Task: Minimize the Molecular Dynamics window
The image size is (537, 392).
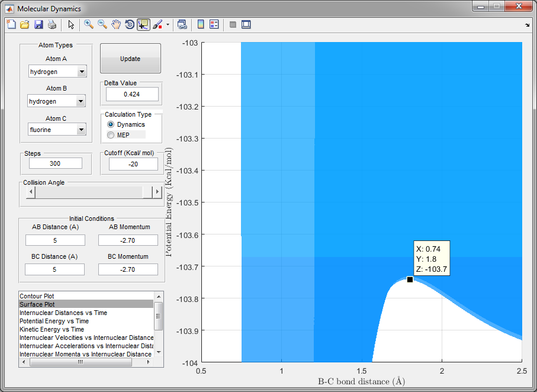Action: point(481,6)
